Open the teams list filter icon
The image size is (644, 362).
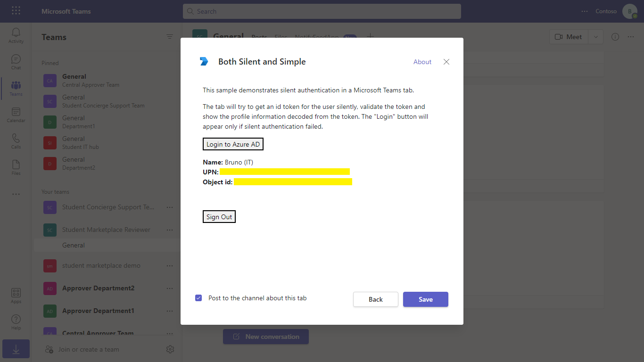pos(170,37)
